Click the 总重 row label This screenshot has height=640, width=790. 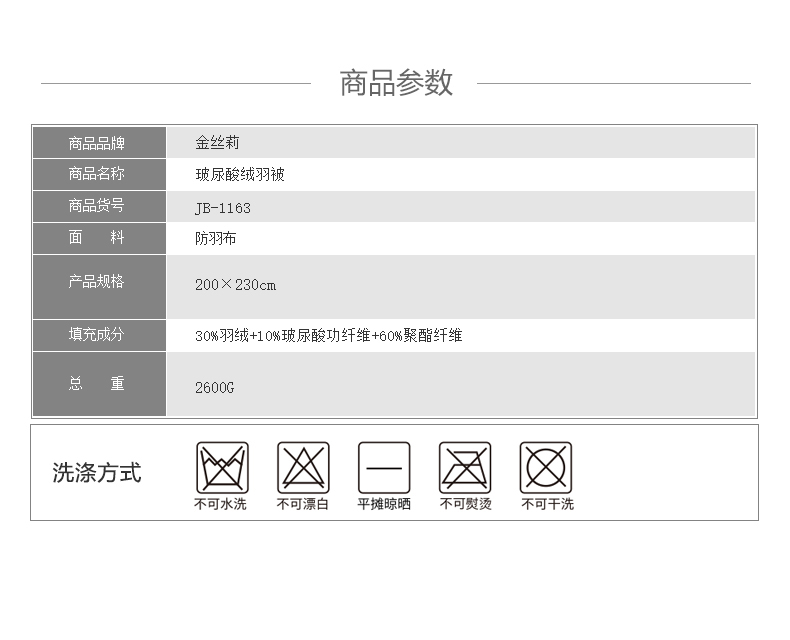(x=96, y=383)
